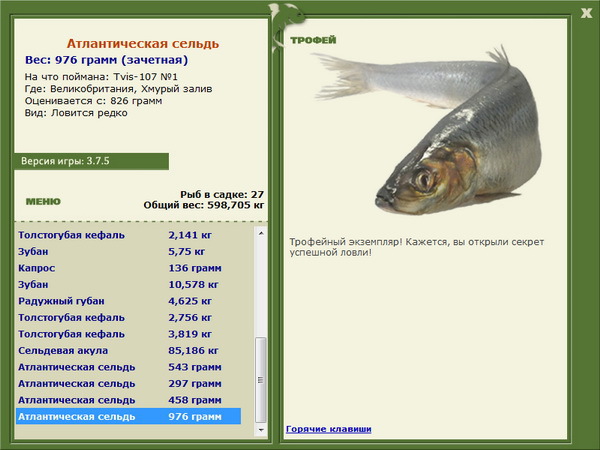Click Где: Великобритания, Хмурый залив line
Screen dimensions: 600x450
pos(118,89)
